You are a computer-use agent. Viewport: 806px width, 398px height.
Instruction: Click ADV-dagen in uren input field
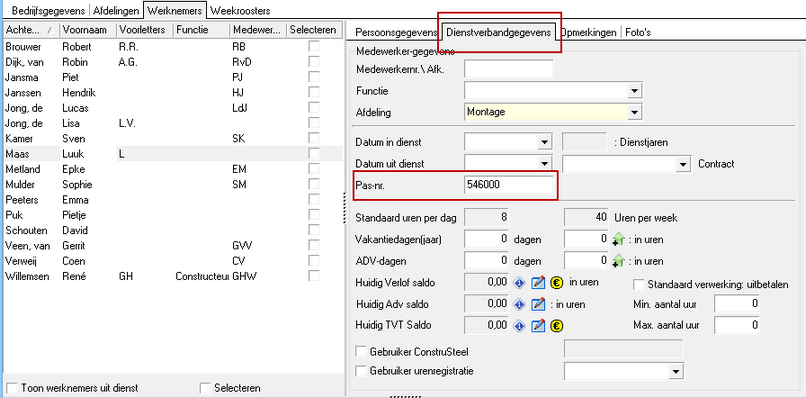587,261
